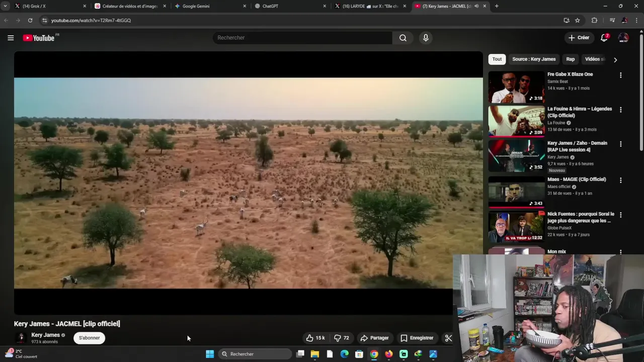Open a new Chrome tab with plus
Viewport: 644px width, 362px height.
pyautogui.click(x=497, y=6)
